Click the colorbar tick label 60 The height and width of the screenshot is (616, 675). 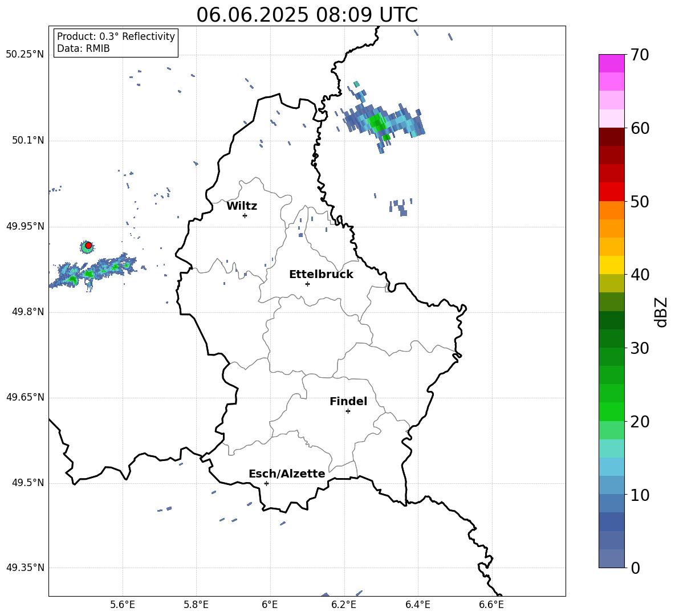click(640, 128)
